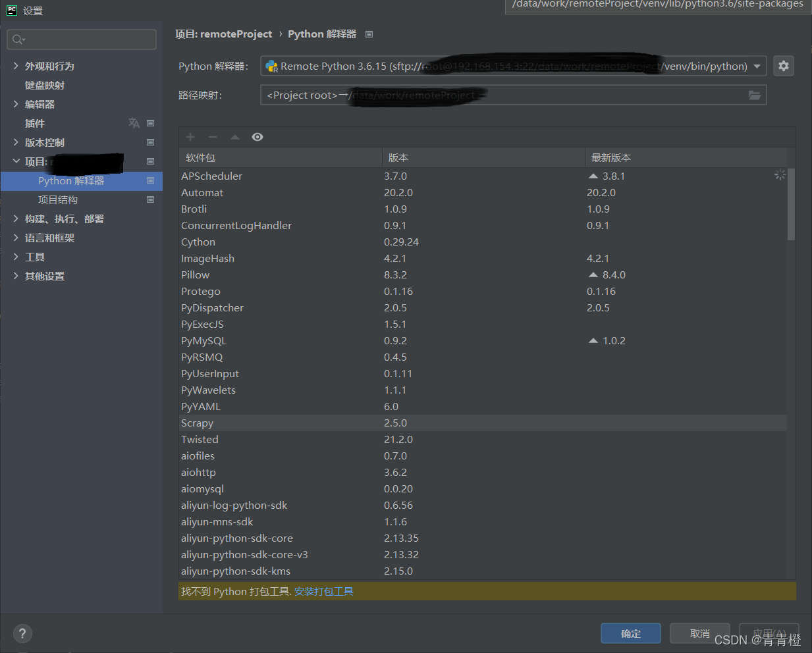Click 最新版本 column header

coord(686,157)
